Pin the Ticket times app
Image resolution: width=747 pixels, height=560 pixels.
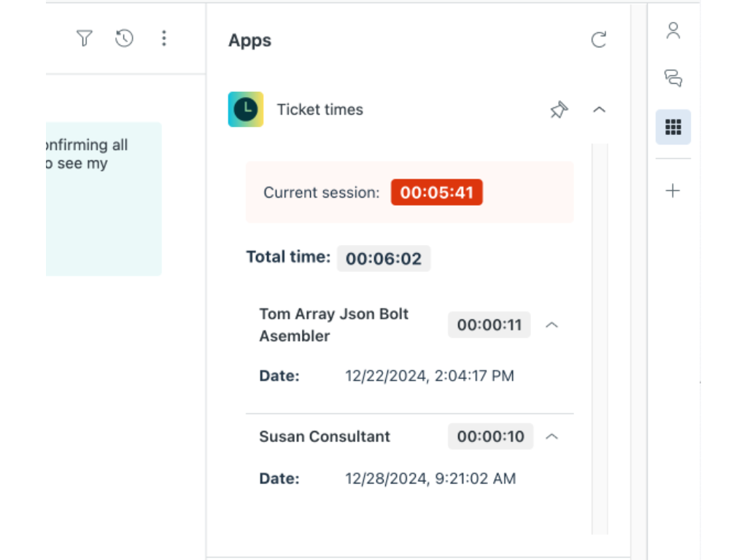(559, 110)
